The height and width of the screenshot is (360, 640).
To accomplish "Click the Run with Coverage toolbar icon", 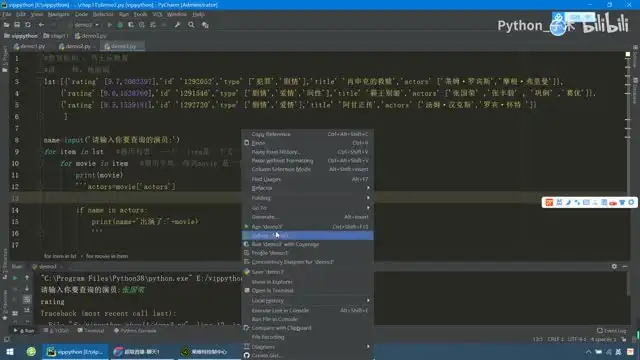I will point(131,25).
